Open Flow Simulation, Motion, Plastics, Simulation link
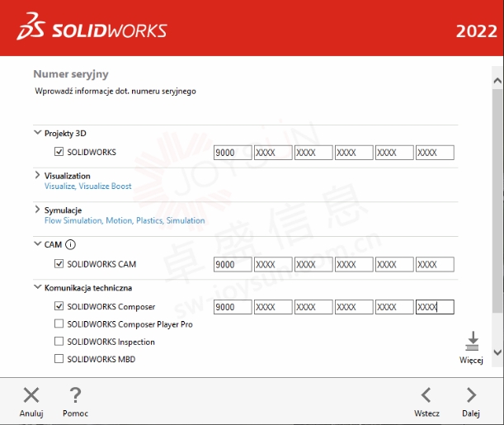 [125, 220]
